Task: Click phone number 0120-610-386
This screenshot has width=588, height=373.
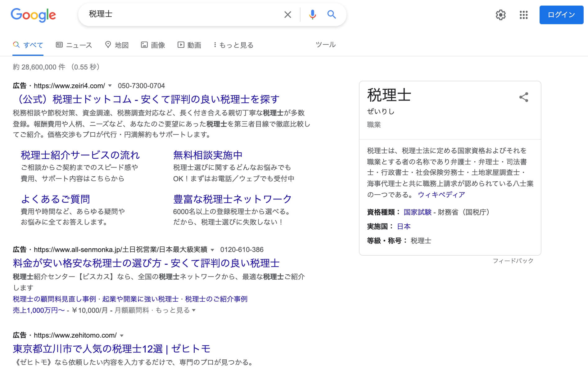Action: tap(242, 250)
